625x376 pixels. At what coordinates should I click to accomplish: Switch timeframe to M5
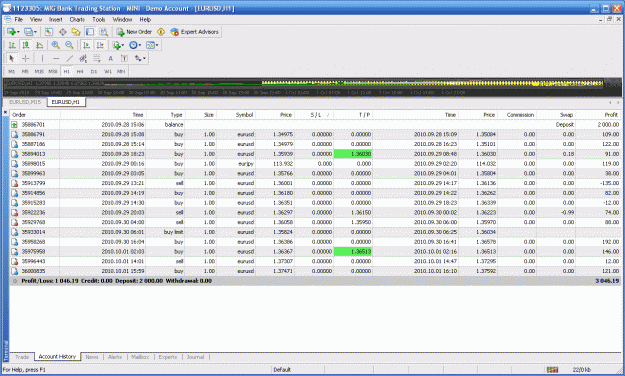[25, 71]
